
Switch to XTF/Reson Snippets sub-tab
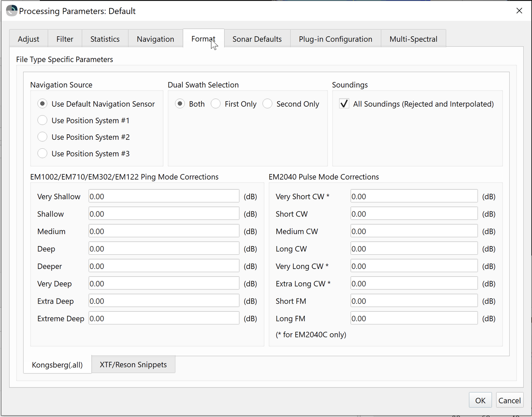(x=133, y=364)
